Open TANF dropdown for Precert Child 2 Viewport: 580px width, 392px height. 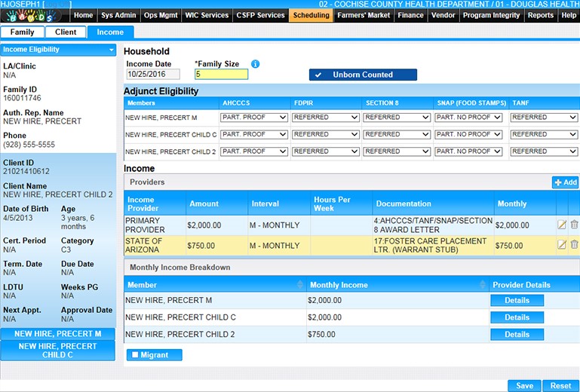click(543, 152)
